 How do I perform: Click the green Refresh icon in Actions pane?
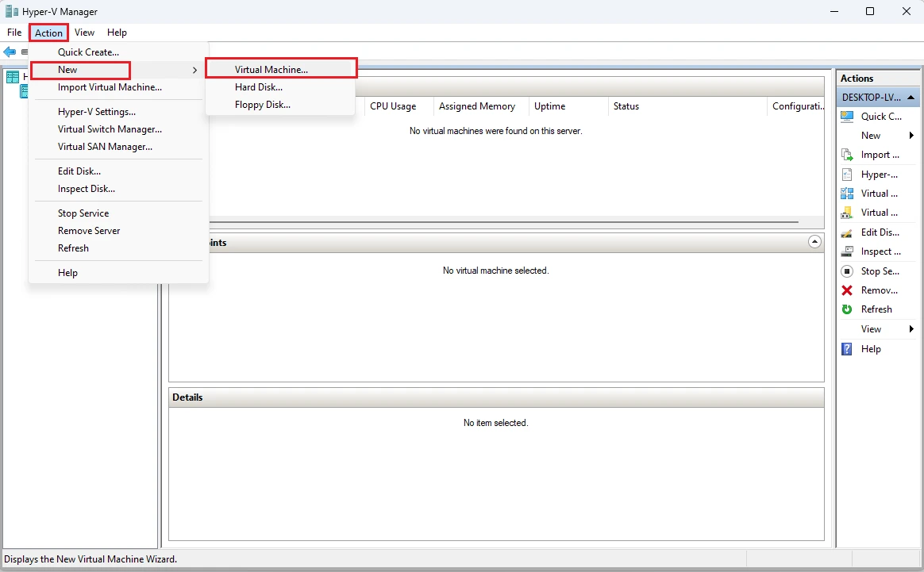click(x=847, y=309)
